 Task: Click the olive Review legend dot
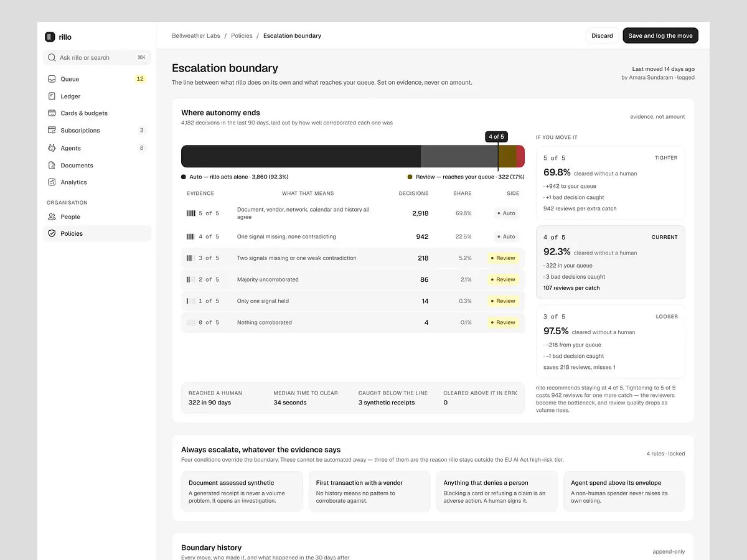click(x=410, y=177)
